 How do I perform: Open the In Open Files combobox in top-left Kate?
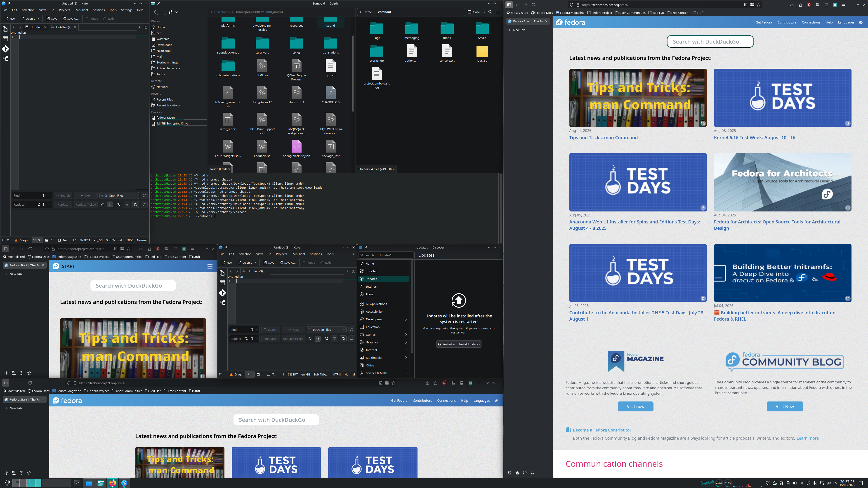tap(119, 195)
